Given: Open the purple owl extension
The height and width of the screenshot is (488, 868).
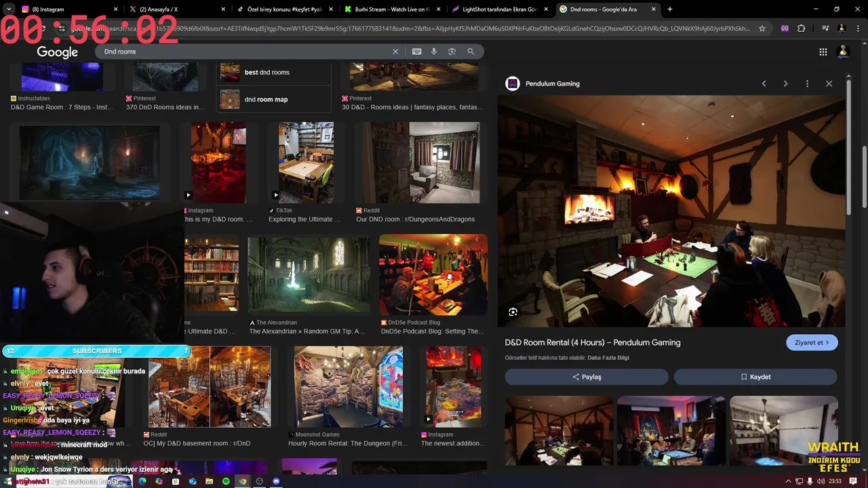Looking at the screenshot, I should point(785,28).
